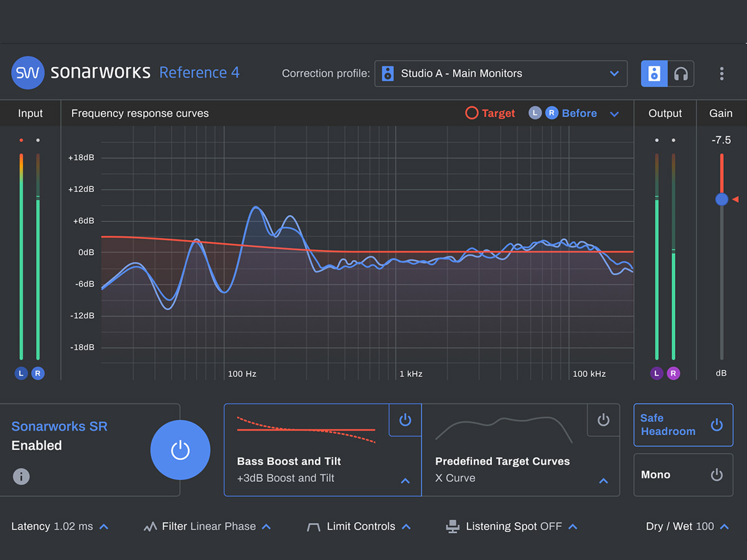Toggle Bass Boost and Tilt power button

(405, 420)
